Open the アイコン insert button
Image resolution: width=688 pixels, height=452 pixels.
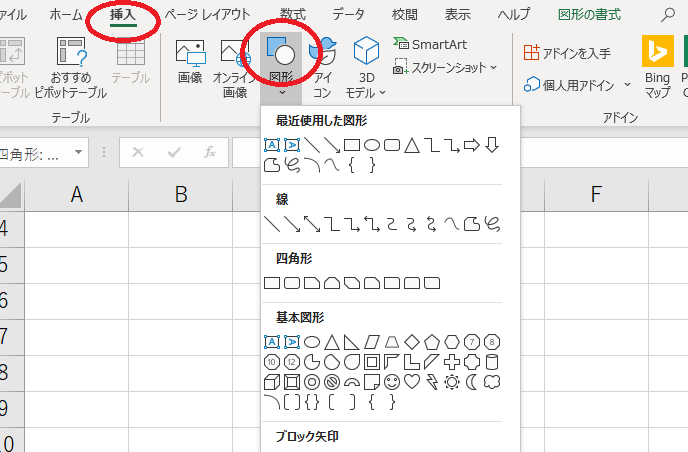(322, 68)
